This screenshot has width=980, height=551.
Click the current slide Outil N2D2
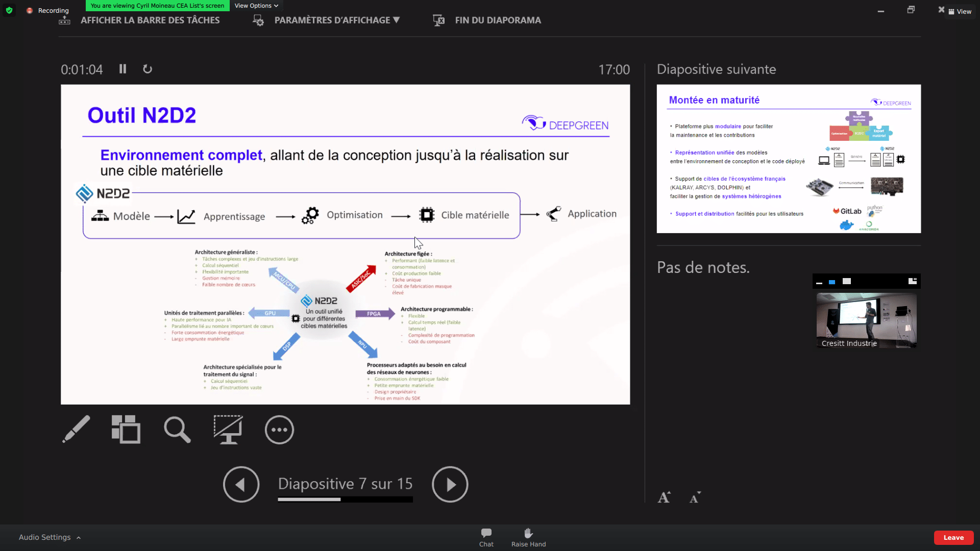click(x=345, y=244)
